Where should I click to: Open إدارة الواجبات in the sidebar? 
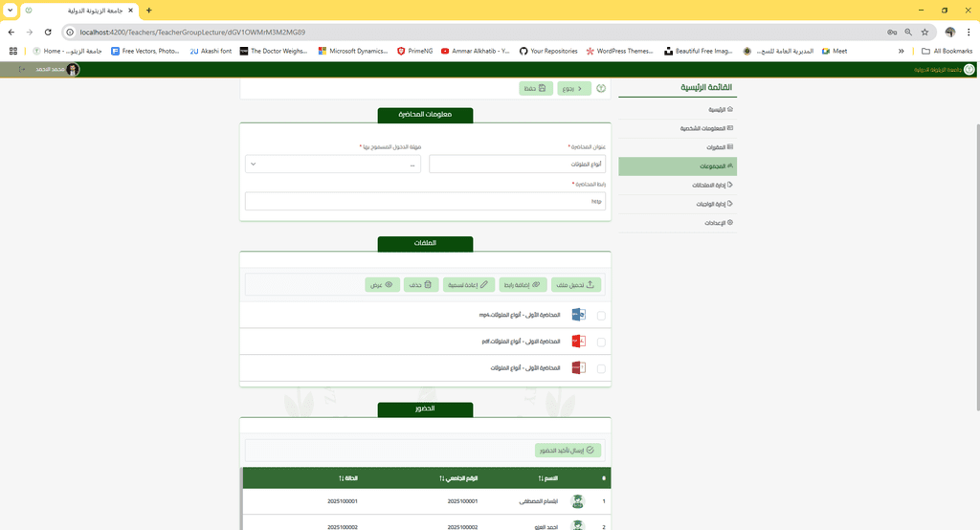(x=678, y=204)
